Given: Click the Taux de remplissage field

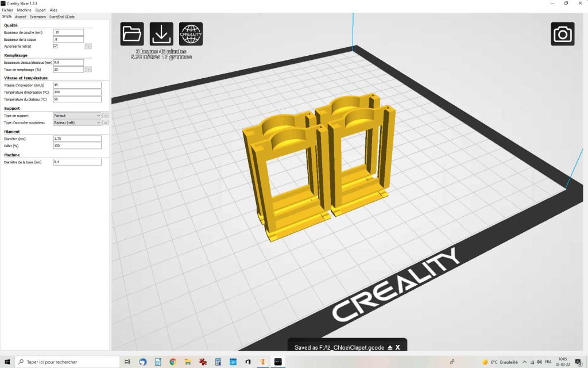Looking at the screenshot, I should [x=68, y=70].
